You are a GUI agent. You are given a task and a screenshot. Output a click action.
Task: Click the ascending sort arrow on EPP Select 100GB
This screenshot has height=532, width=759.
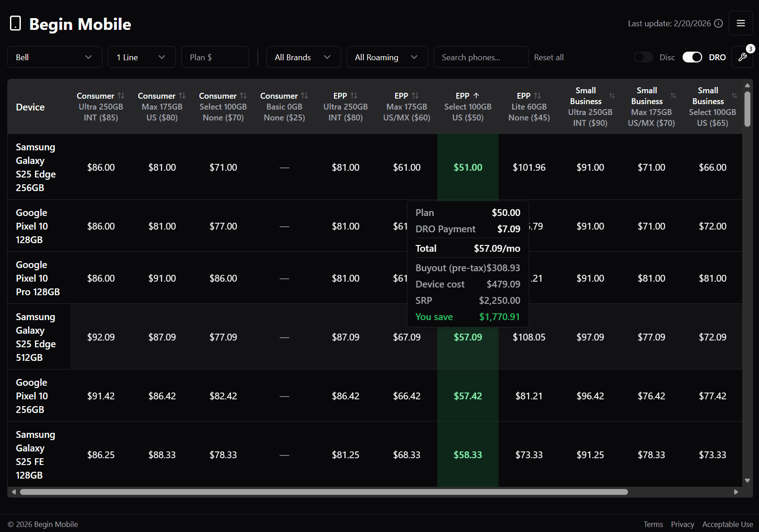pyautogui.click(x=477, y=96)
